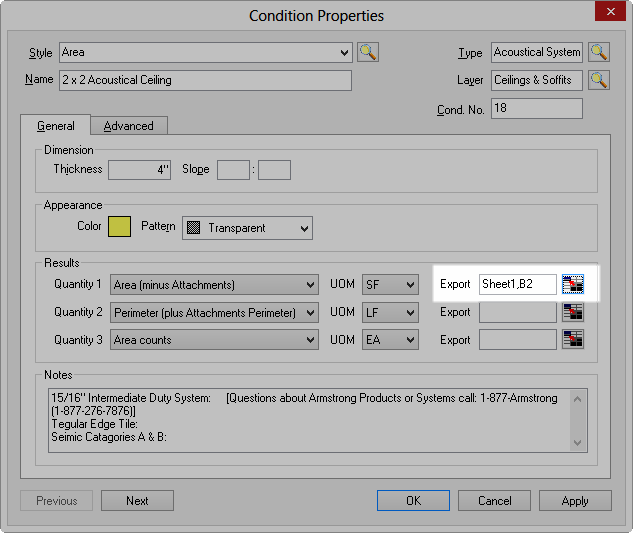Switch to the Advanced tab
Screen dimensions: 633x533
[129, 126]
